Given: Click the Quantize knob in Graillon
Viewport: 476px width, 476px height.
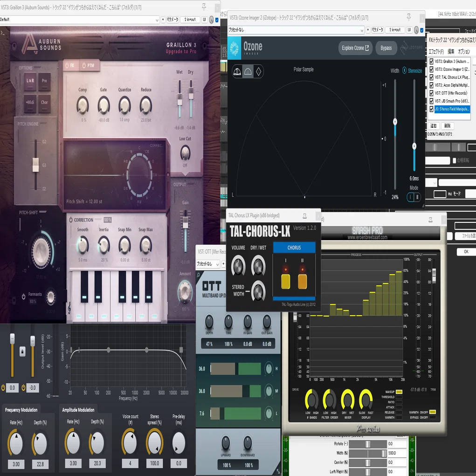Looking at the screenshot, I should click(x=124, y=105).
